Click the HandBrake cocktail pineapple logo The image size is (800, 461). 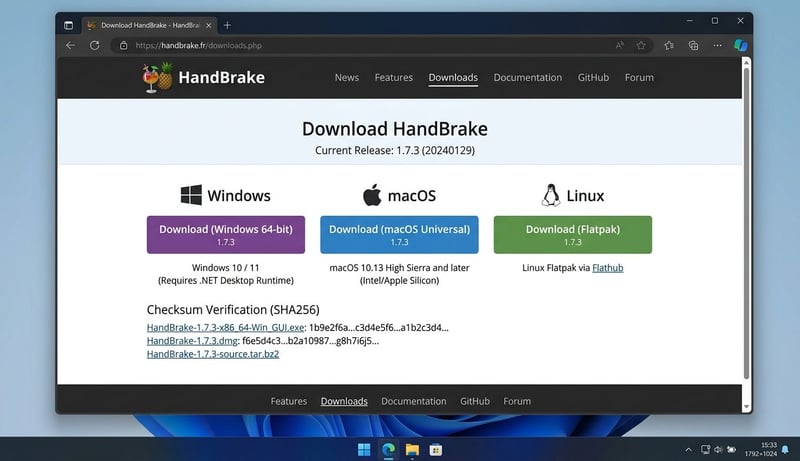[x=158, y=78]
